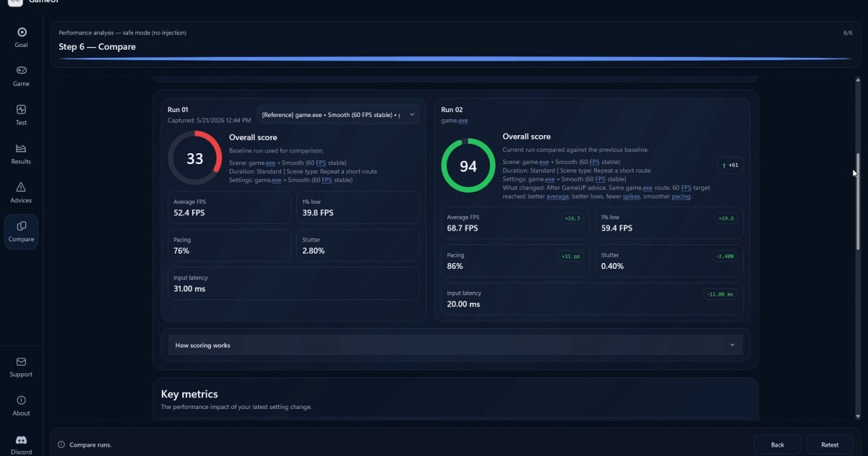
Task: Open the Results section
Action: 22,154
